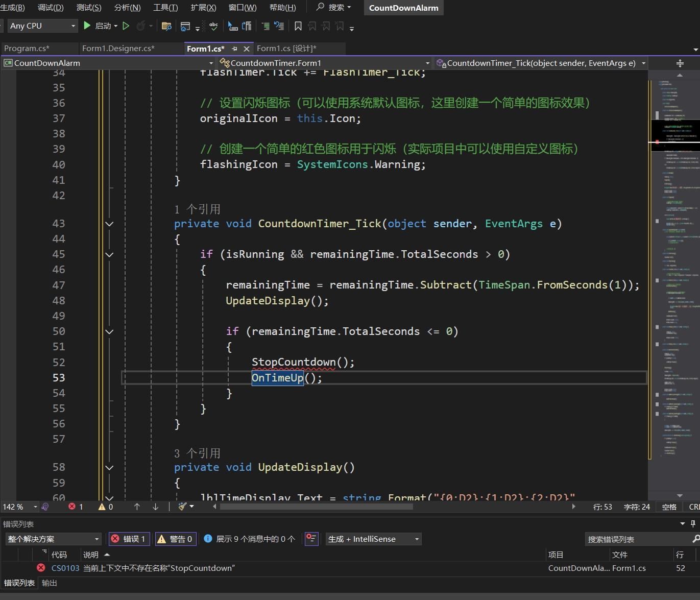
Task: Open the 分析(N) menu
Action: (x=127, y=8)
